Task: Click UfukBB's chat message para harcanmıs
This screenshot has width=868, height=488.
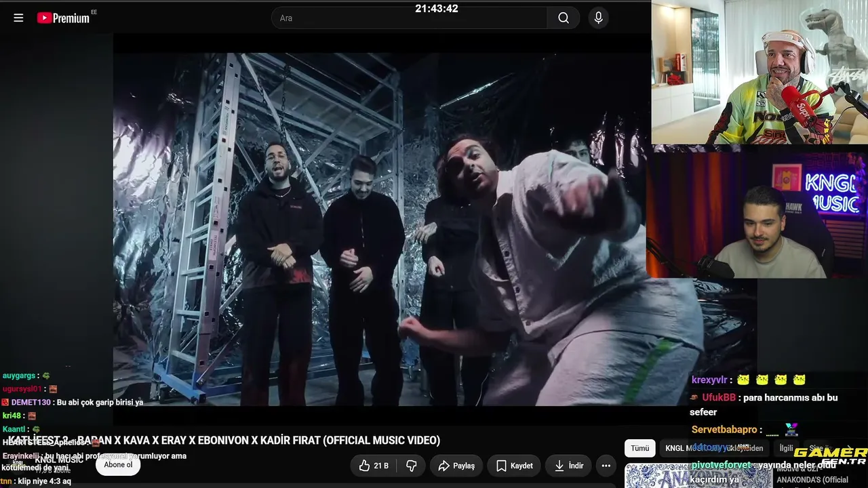Action: tap(764, 405)
